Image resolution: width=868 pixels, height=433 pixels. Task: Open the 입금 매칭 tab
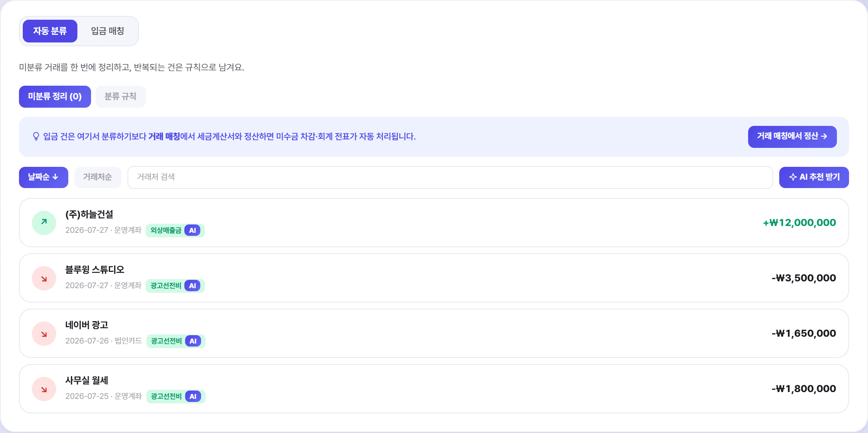coord(107,31)
